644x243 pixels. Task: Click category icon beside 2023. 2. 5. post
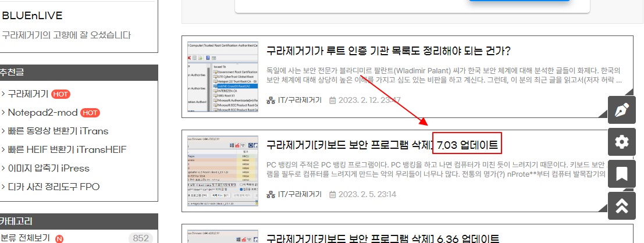[x=271, y=194]
